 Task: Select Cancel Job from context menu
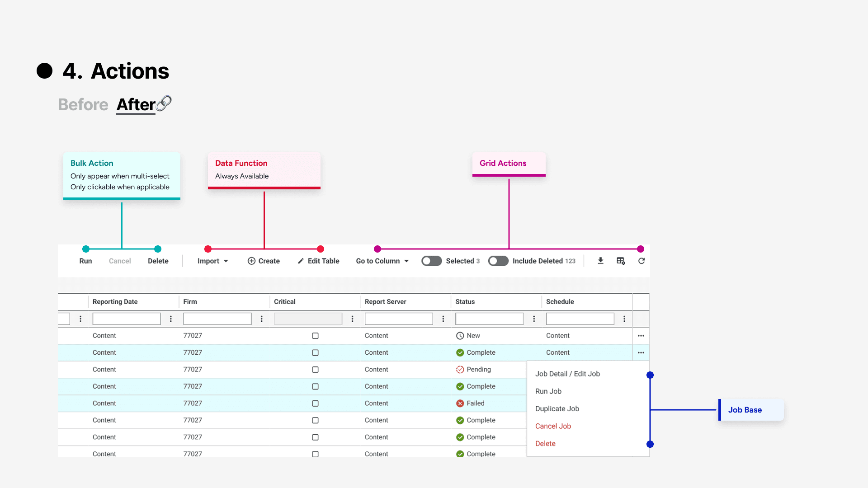coord(553,426)
